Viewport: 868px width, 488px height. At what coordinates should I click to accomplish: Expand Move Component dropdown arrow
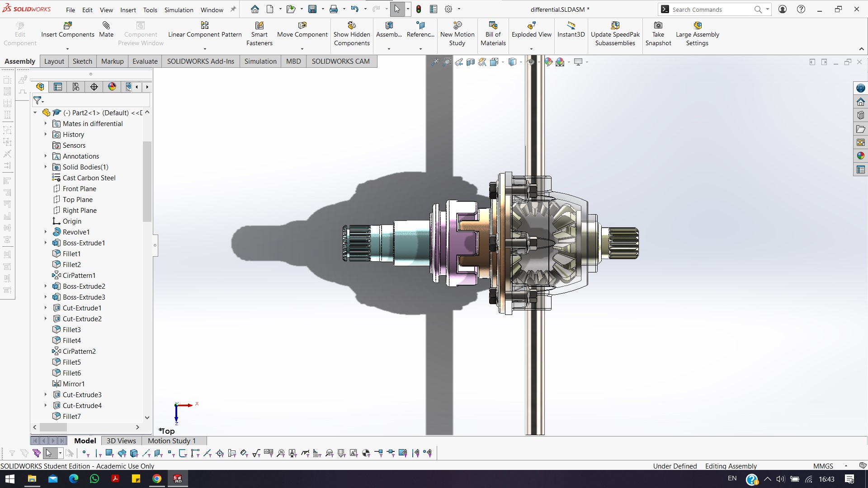(x=302, y=49)
